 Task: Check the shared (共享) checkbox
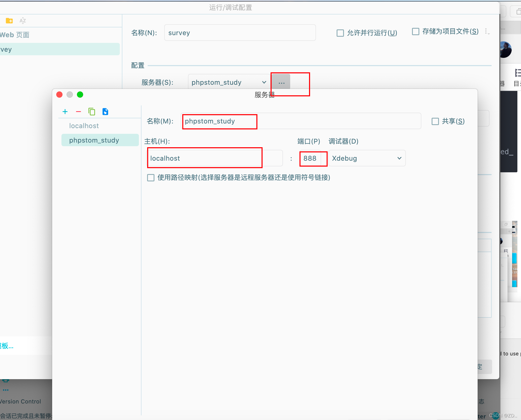(435, 121)
